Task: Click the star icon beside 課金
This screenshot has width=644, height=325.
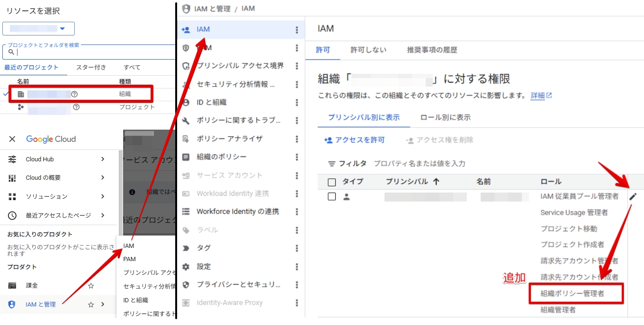Action: [x=91, y=286]
